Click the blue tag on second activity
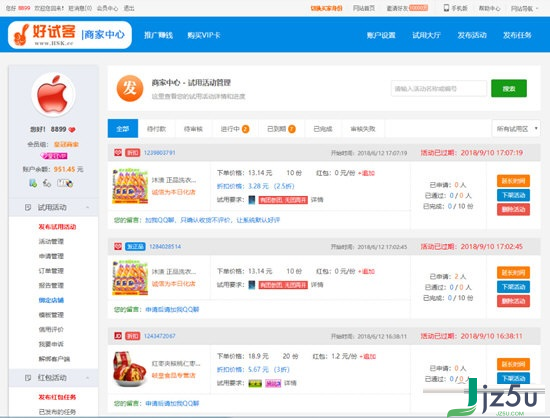Screen dimensions: 550x418 [x=135, y=247]
